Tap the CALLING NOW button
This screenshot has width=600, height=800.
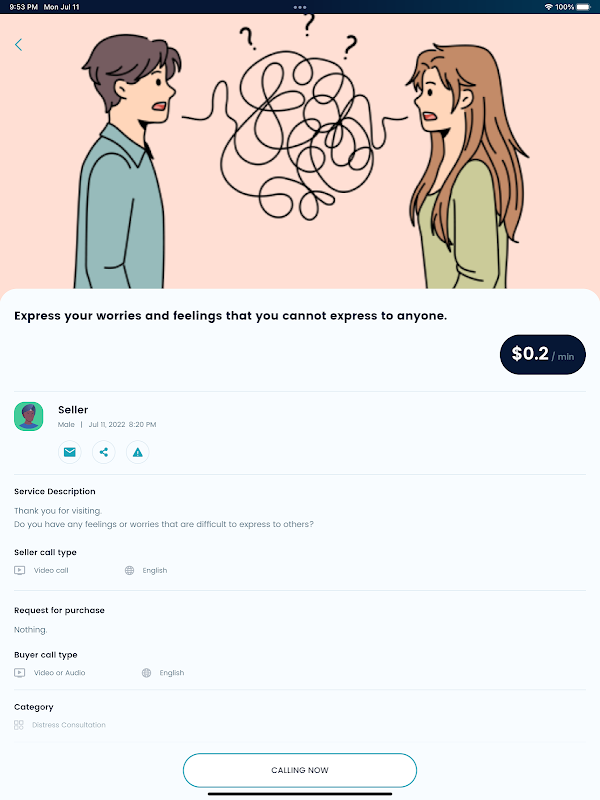tap(300, 770)
